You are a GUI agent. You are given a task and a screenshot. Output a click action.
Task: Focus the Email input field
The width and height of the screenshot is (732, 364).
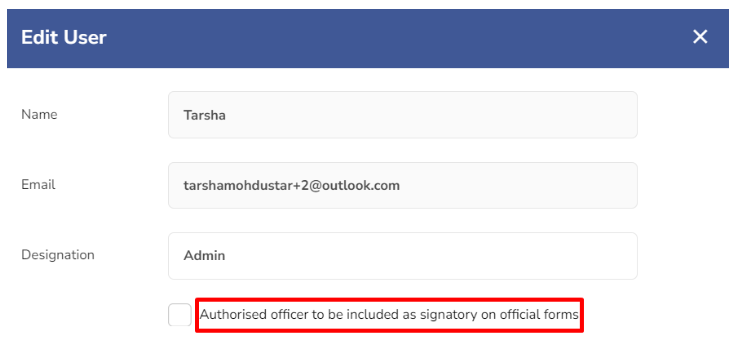(x=403, y=185)
